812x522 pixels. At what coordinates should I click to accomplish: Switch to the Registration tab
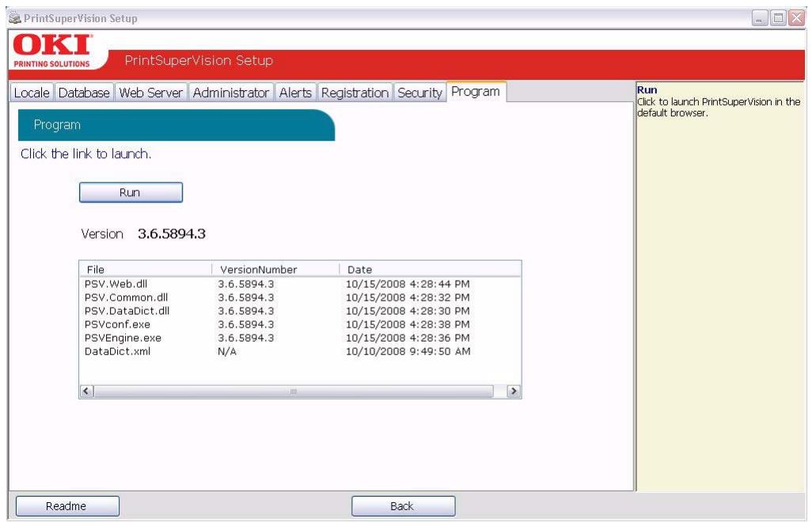coord(355,93)
